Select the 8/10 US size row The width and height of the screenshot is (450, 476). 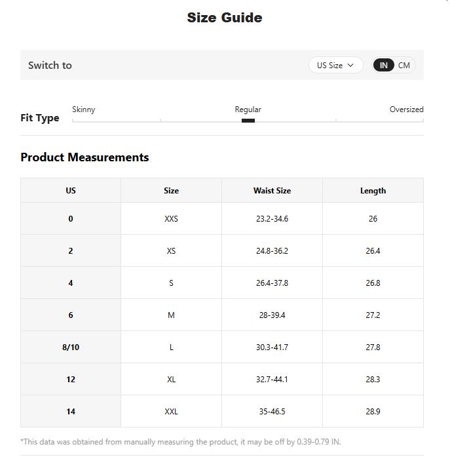71,347
